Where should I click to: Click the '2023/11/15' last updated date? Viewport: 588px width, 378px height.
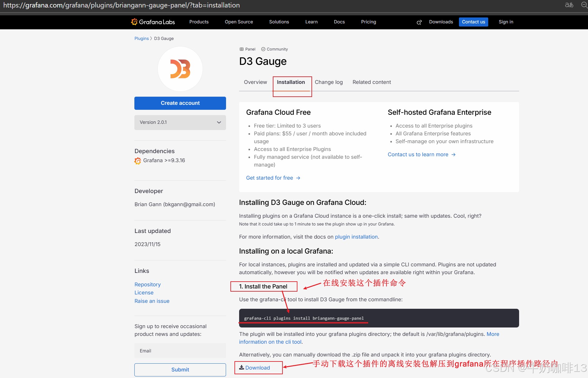point(147,244)
